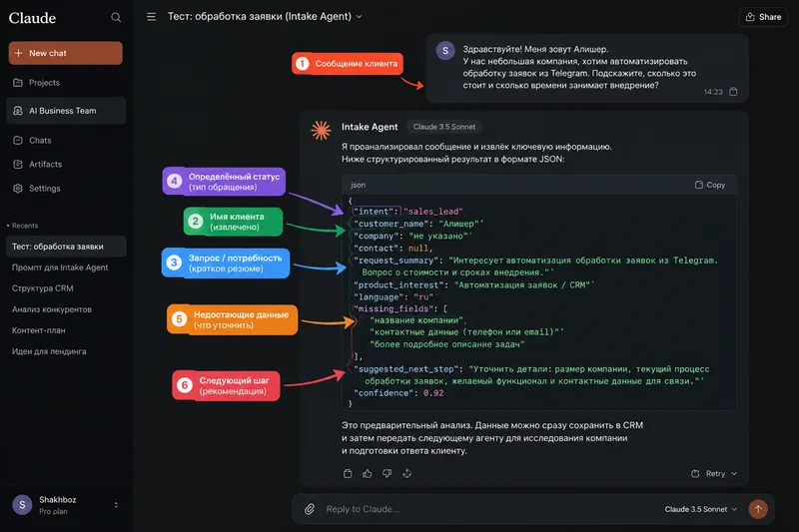Send the message with arrow button
799x532 pixels.
(x=758, y=509)
